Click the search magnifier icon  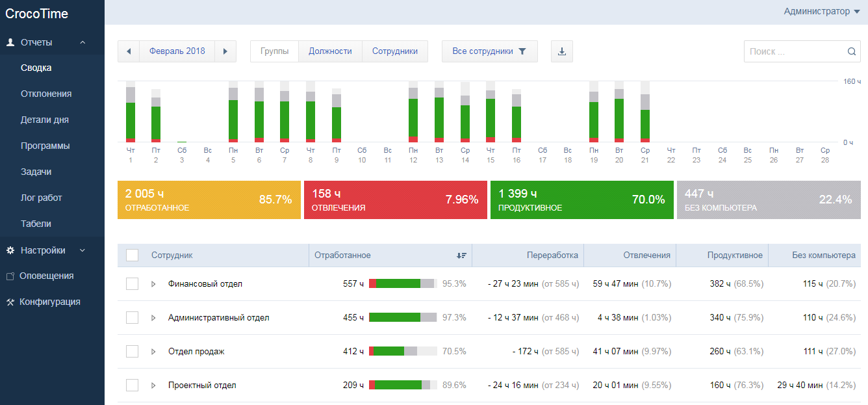[852, 52]
